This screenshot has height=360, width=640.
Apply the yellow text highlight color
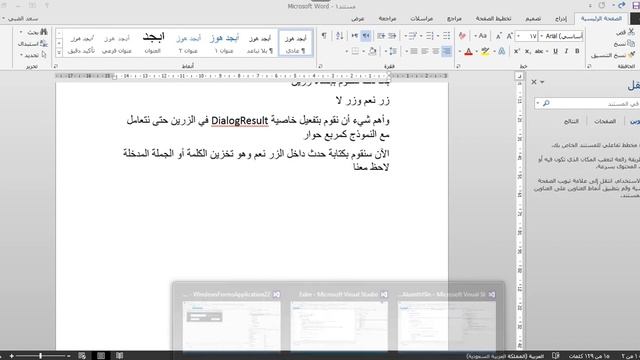tap(485, 51)
